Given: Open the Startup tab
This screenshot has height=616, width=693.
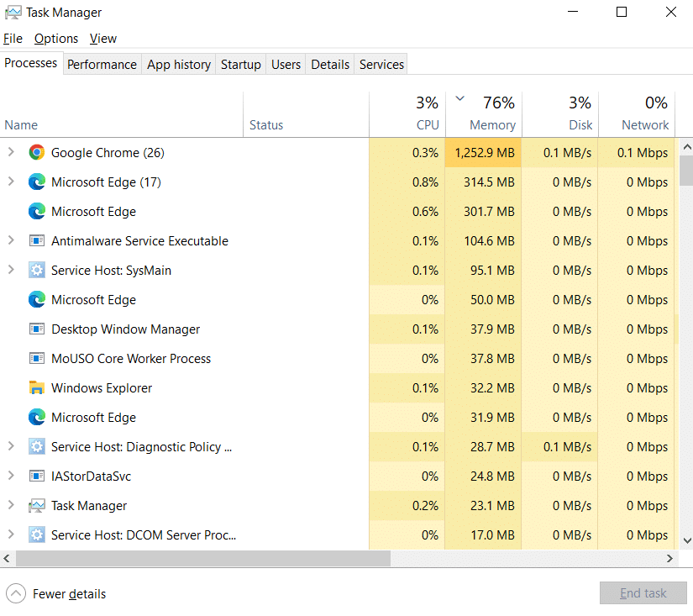Looking at the screenshot, I should (241, 65).
